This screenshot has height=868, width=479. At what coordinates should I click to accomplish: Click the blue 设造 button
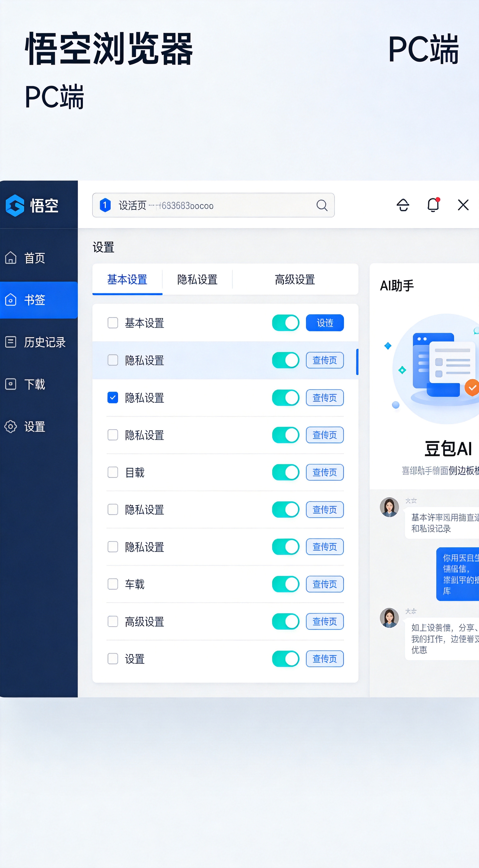click(x=325, y=323)
